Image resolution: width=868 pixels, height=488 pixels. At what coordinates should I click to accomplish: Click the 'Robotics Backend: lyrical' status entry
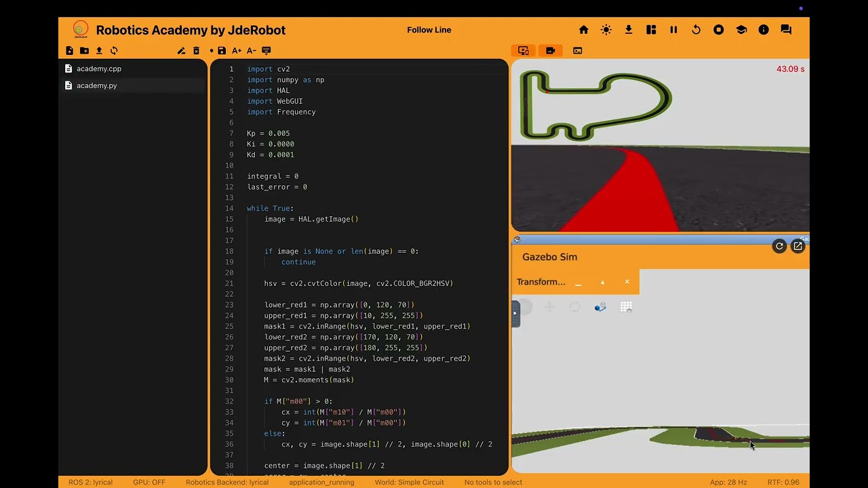click(x=227, y=483)
